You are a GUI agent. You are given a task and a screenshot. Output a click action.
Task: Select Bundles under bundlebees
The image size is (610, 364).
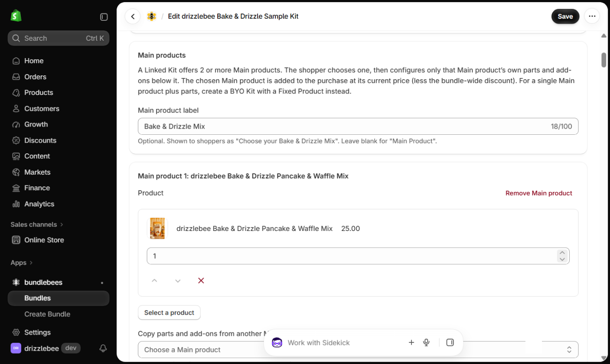59,298
